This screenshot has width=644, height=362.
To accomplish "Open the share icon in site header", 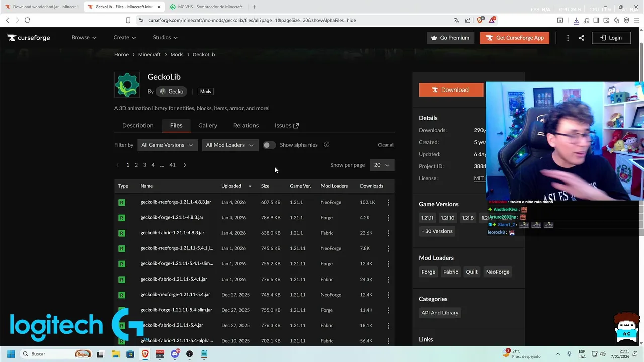I will (x=581, y=38).
